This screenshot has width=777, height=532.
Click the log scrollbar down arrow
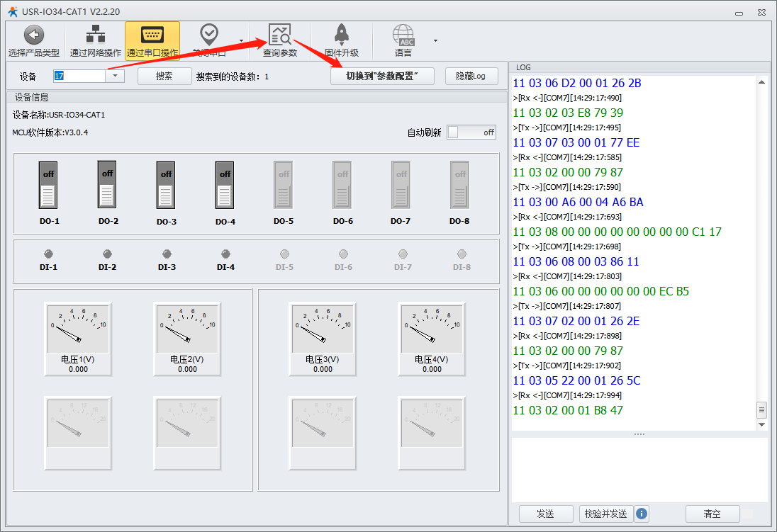[x=761, y=424]
